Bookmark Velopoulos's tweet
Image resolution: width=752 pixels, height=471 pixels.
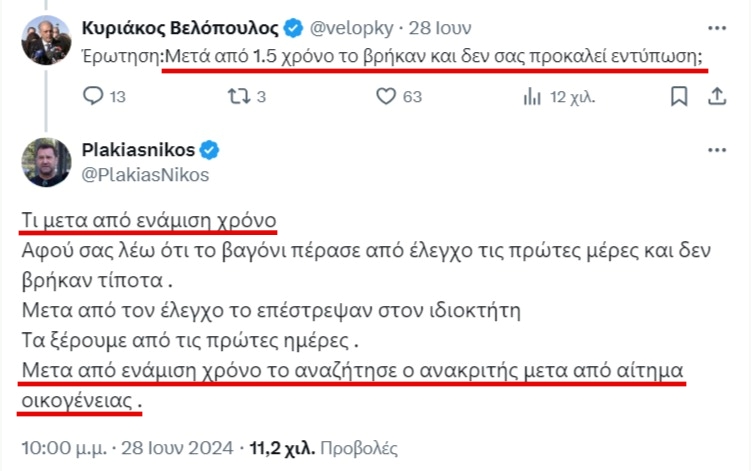click(679, 96)
